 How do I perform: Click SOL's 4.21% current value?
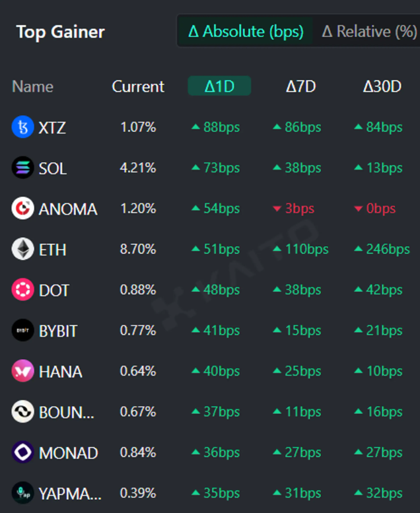(x=138, y=168)
